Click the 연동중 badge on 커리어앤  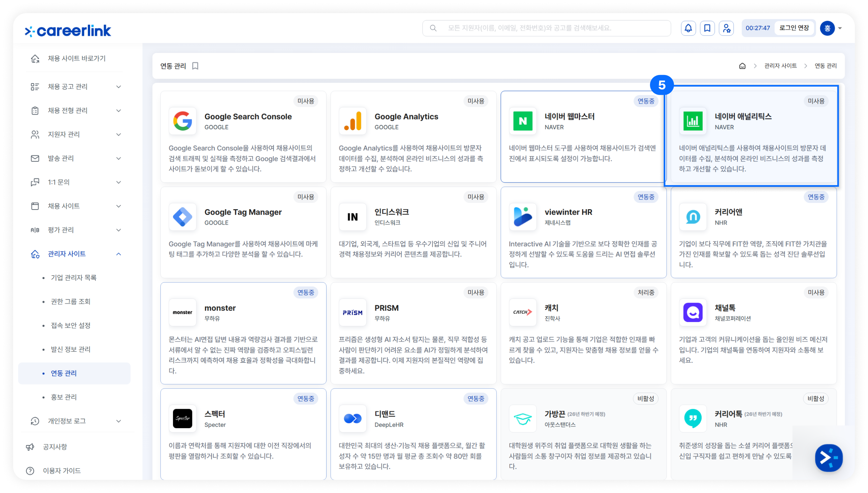point(816,197)
